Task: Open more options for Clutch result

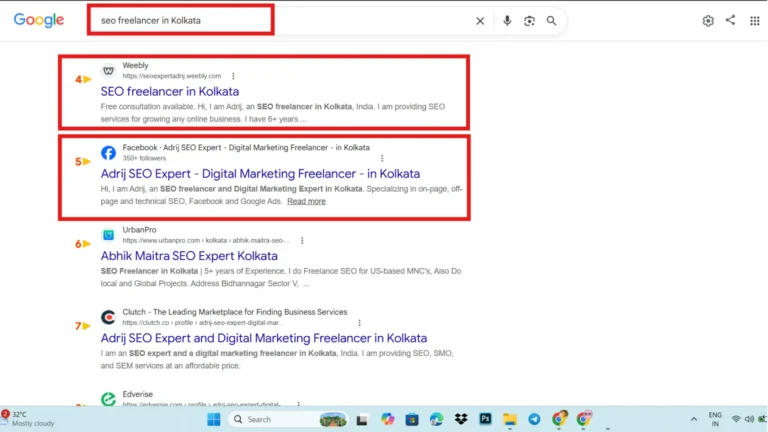Action: coord(360,323)
